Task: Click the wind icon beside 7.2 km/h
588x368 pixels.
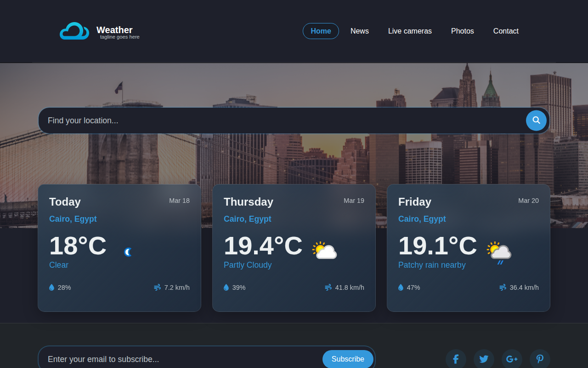Action: 156,287
